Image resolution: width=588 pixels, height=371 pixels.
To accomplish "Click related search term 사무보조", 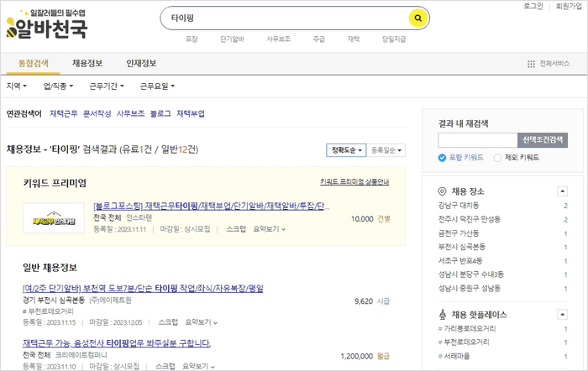I will click(x=130, y=113).
